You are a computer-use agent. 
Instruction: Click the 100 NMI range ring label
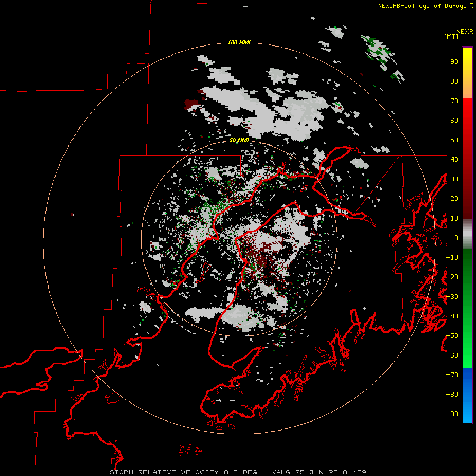(239, 42)
